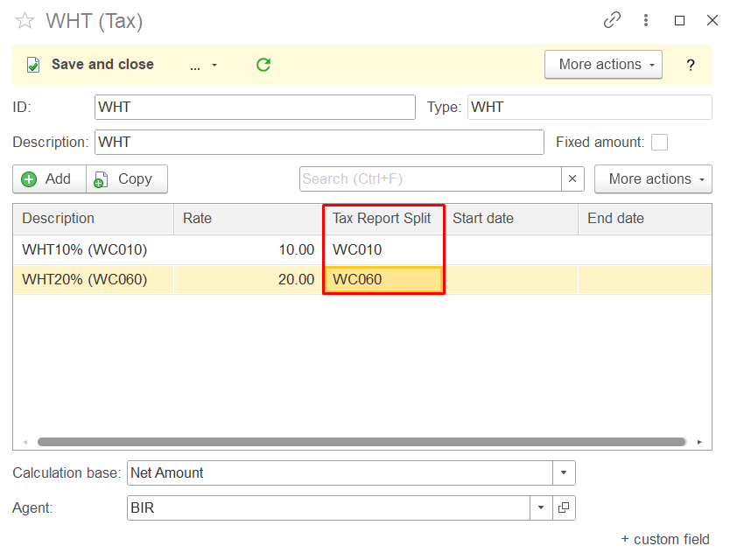Open the table More actions menu
The height and width of the screenshot is (560, 730).
tap(653, 178)
